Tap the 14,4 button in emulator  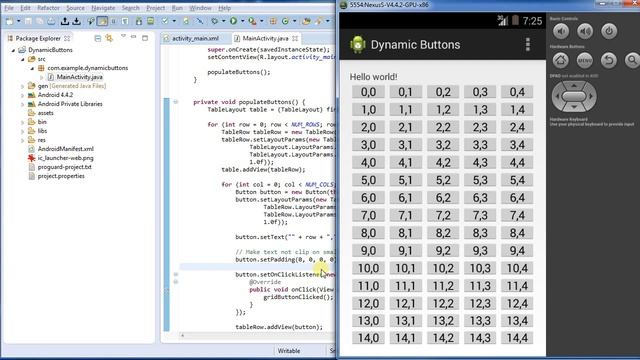[x=517, y=338]
